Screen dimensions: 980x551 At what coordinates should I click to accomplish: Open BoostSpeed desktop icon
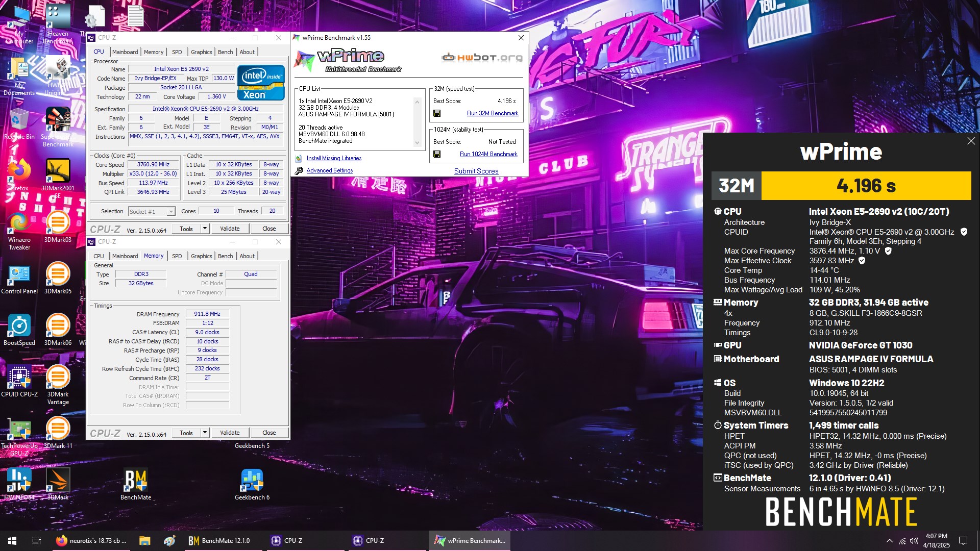pos(19,330)
